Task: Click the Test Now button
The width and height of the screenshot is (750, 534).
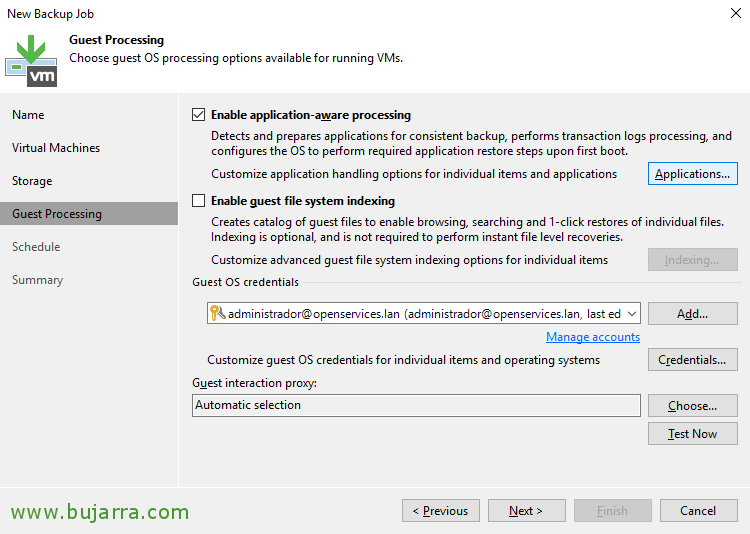Action: (693, 434)
